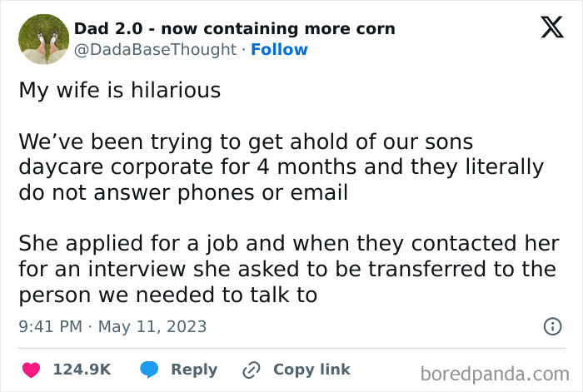Click the May 11, 2023 date
Image resolution: width=583 pixels, height=392 pixels.
click(152, 327)
